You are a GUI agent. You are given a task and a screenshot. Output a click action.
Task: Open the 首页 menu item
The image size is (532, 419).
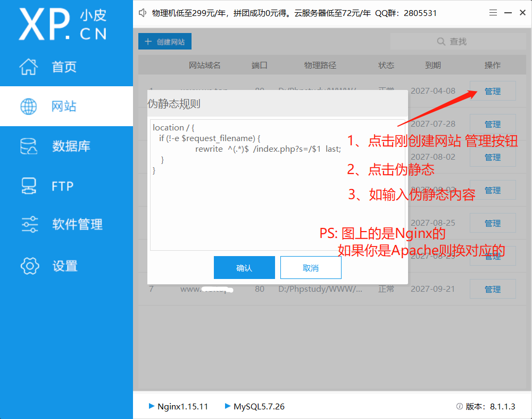pos(66,67)
